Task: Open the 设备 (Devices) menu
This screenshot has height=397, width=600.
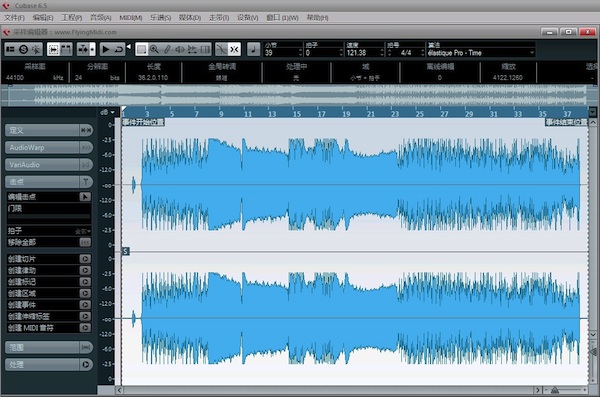Action: (248, 18)
